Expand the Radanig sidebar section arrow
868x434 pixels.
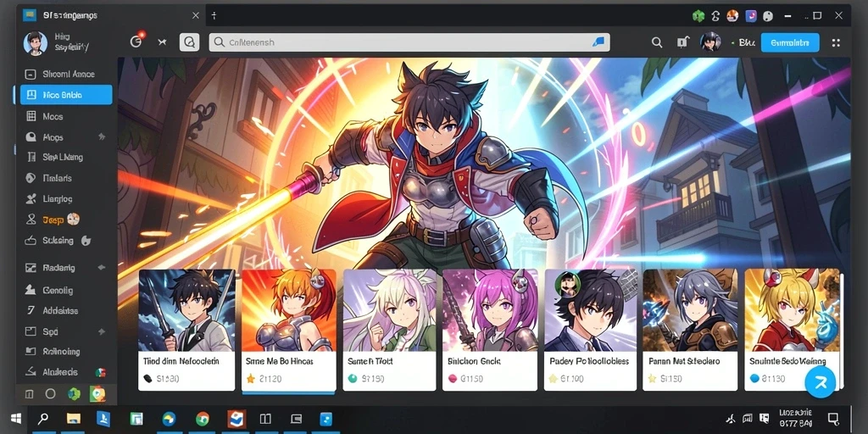coord(102,268)
